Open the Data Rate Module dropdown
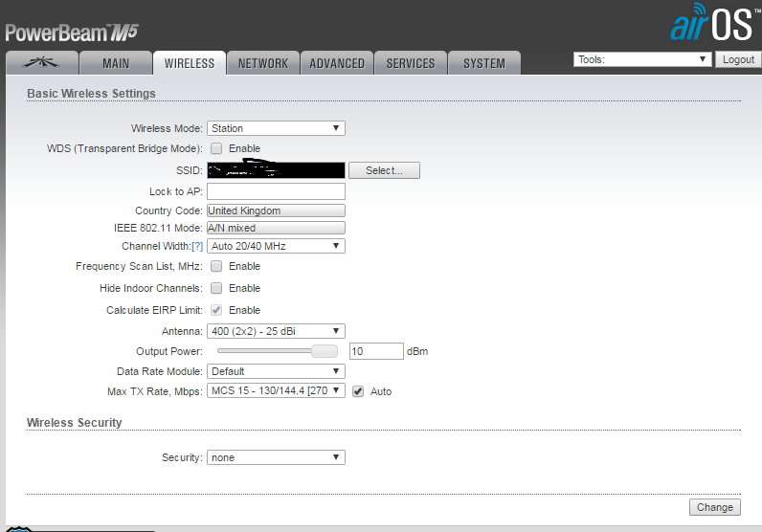 pyautogui.click(x=276, y=371)
